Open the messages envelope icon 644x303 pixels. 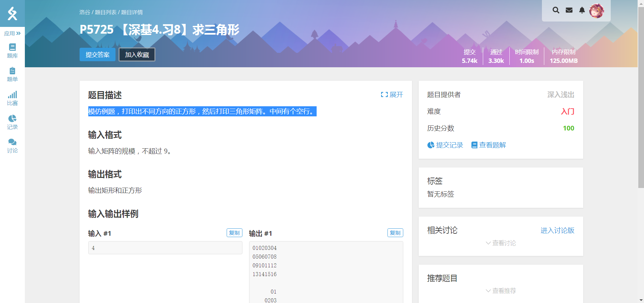569,10
